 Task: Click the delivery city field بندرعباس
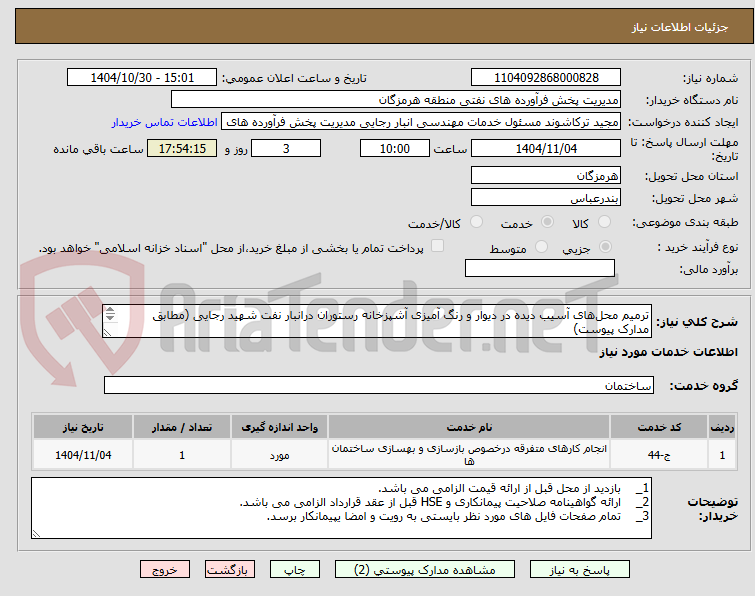coord(546,198)
